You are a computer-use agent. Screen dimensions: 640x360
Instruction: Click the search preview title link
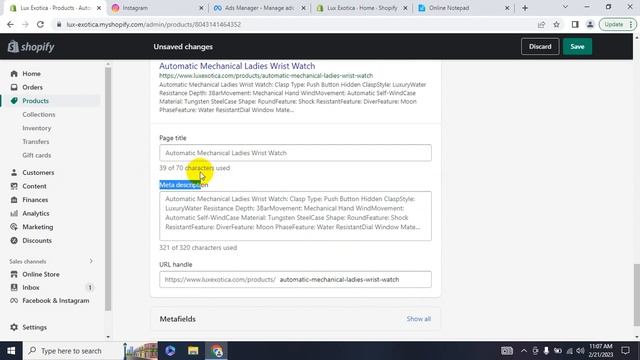(x=237, y=66)
